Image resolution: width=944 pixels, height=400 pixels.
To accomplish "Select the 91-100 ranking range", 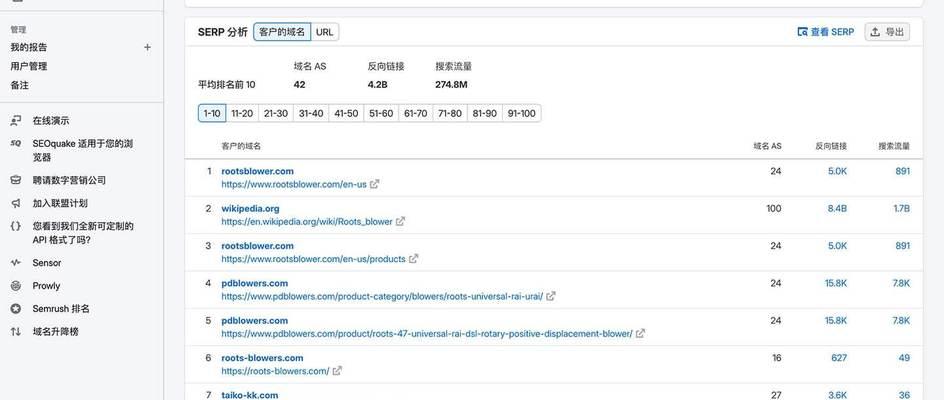I will [521, 113].
